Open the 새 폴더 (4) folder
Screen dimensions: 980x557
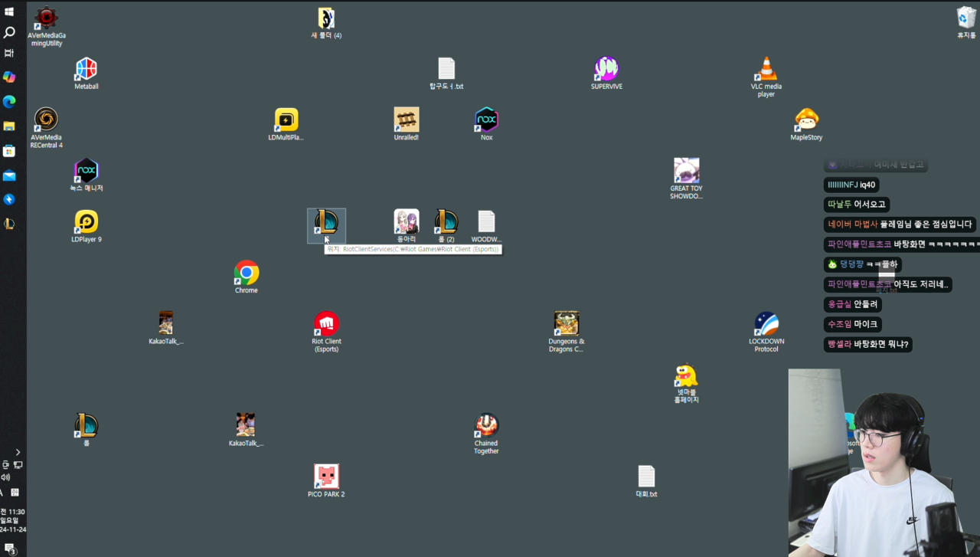326,23
